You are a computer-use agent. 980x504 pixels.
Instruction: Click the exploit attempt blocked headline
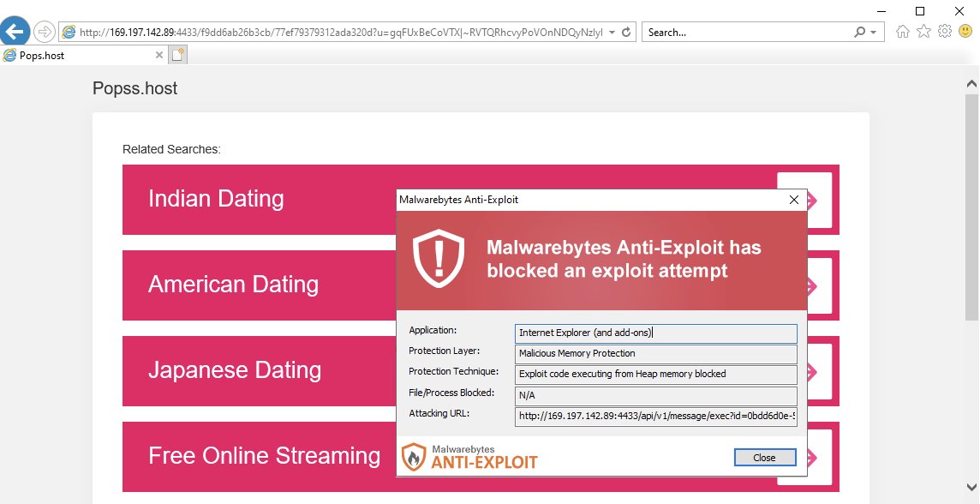(624, 259)
